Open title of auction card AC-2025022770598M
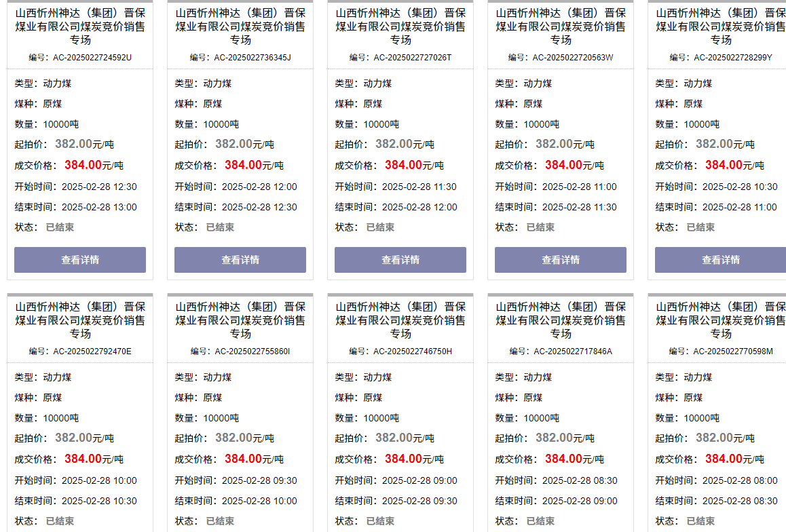Screen dimensions: 786x532 [720, 320]
